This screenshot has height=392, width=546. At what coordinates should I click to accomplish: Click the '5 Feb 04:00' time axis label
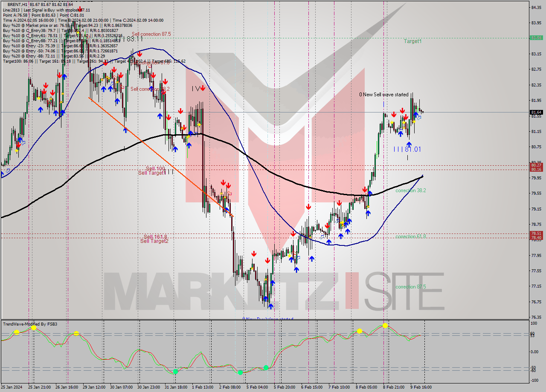coord(257,387)
